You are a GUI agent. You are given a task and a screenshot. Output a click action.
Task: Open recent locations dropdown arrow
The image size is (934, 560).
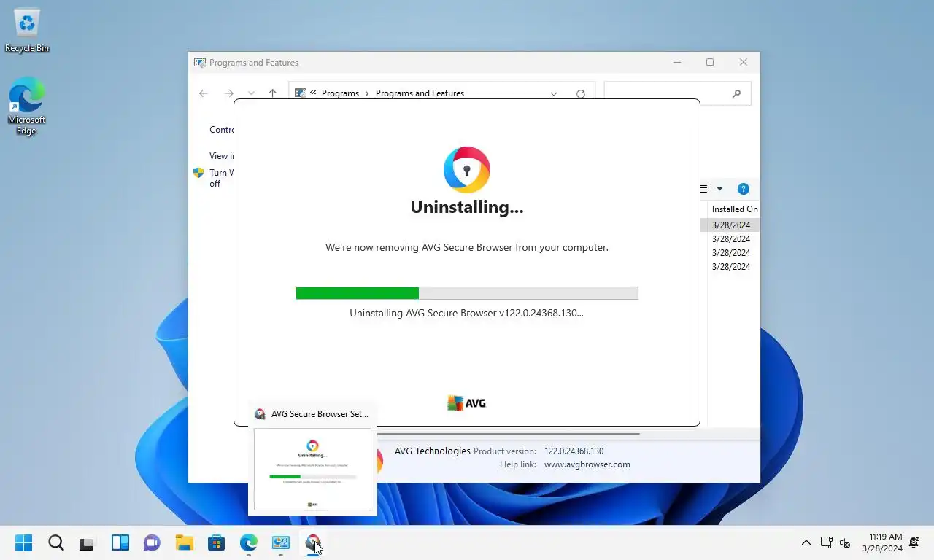click(251, 93)
